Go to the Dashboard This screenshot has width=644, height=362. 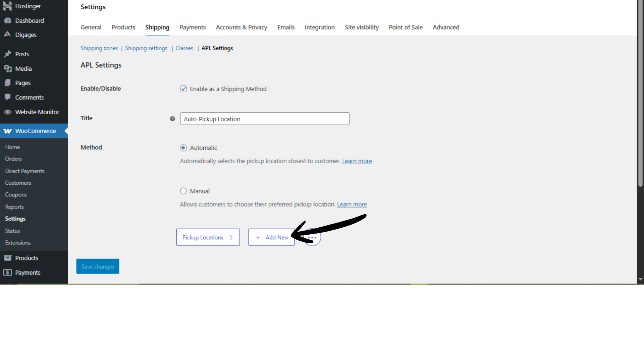(30, 20)
